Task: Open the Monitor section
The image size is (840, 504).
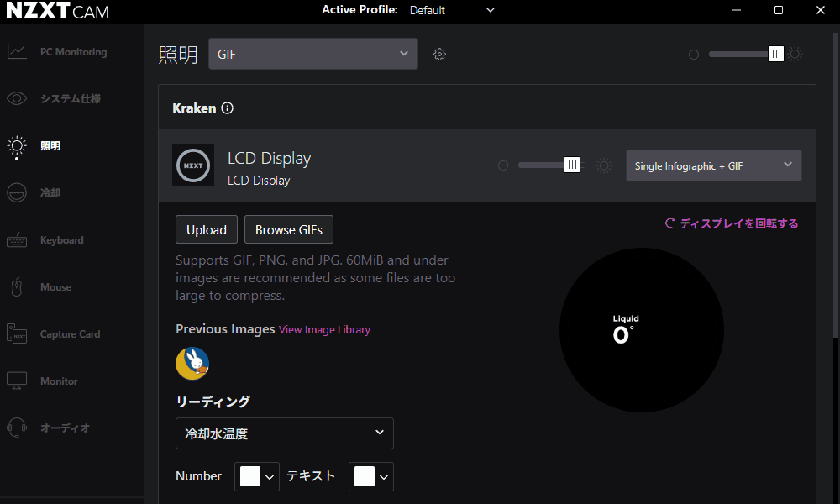Action: pos(59,381)
